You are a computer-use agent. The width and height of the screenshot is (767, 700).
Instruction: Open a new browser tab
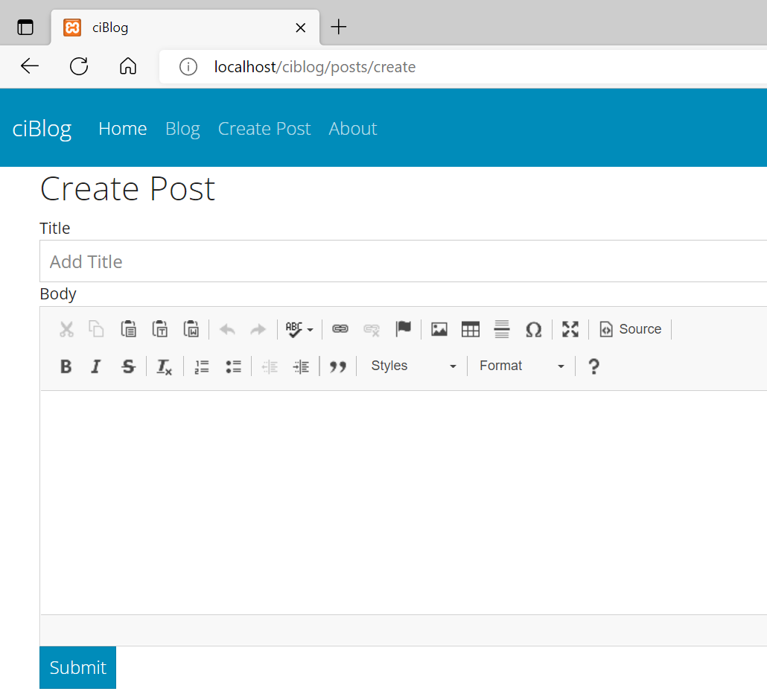(339, 27)
